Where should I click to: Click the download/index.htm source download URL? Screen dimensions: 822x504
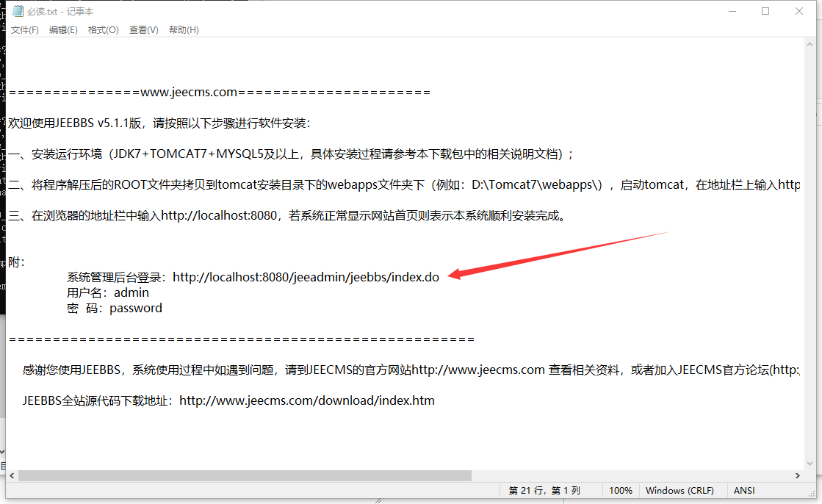tap(306, 400)
